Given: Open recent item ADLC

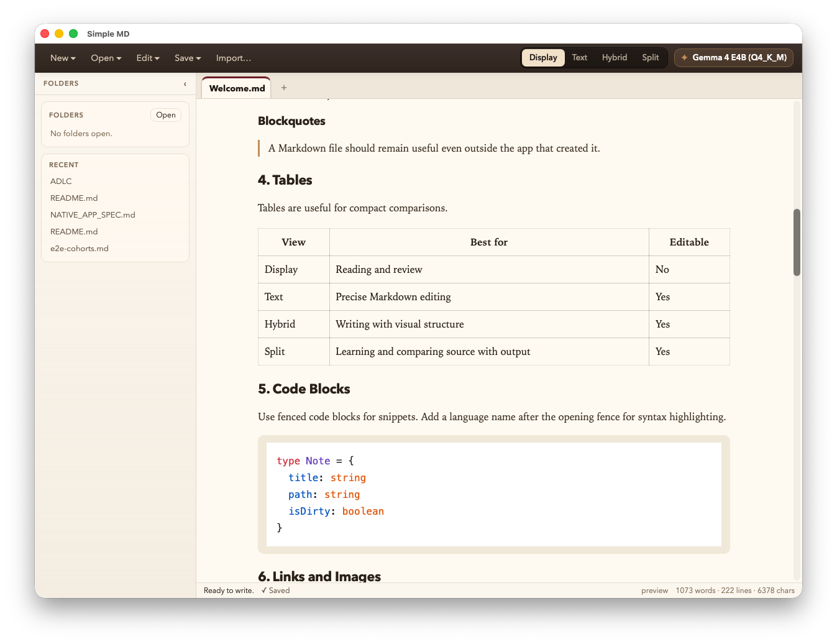Looking at the screenshot, I should point(61,182).
